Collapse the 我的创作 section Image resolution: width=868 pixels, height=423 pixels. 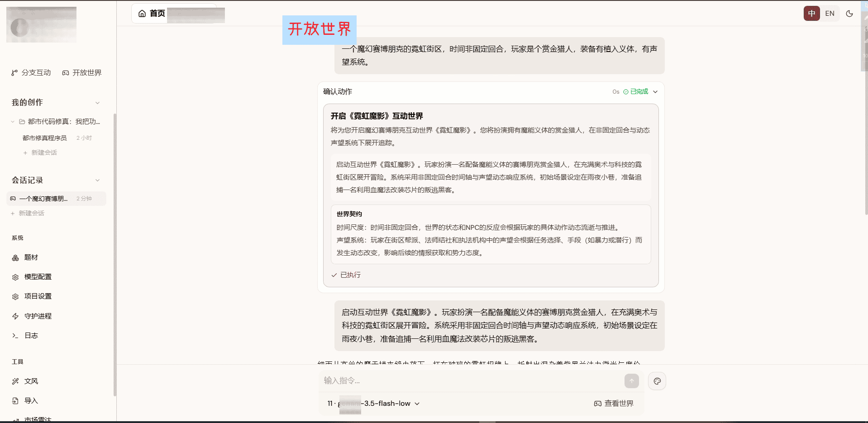click(x=97, y=103)
